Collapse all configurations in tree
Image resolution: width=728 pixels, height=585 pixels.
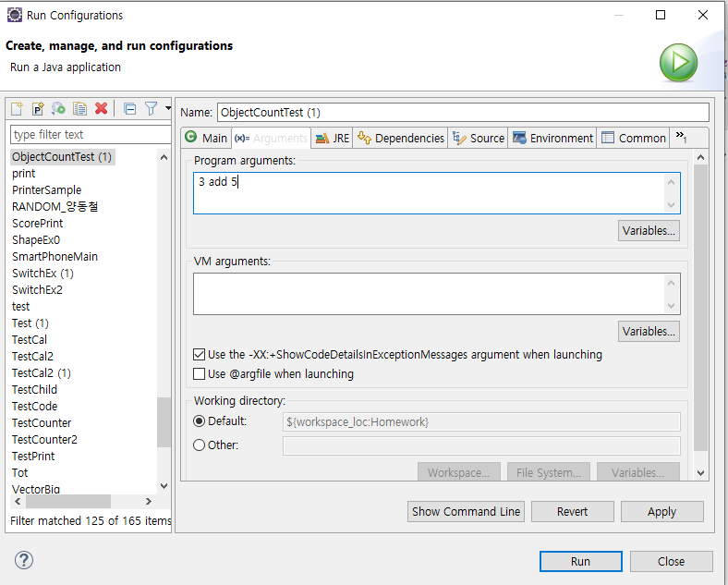coord(130,109)
